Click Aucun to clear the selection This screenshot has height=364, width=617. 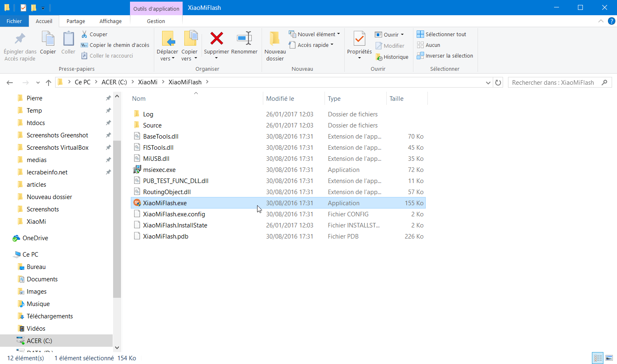coord(428,45)
